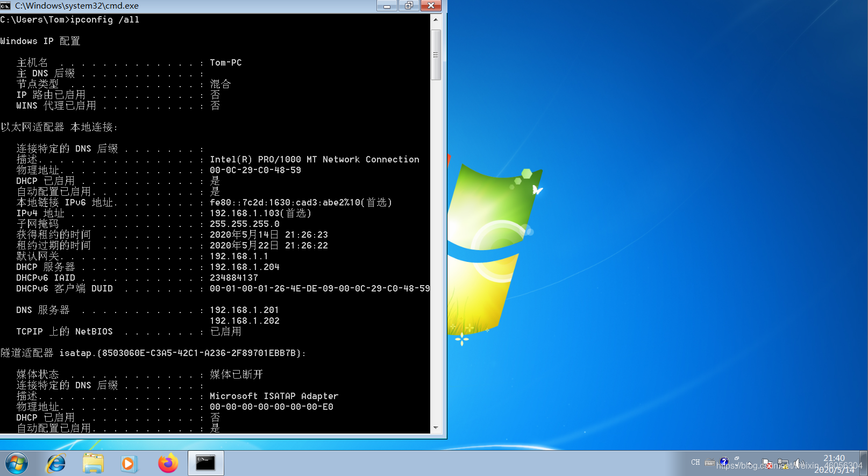The image size is (868, 476).
Task: Click the lease obtained time 21:26:23
Action: coord(307,235)
